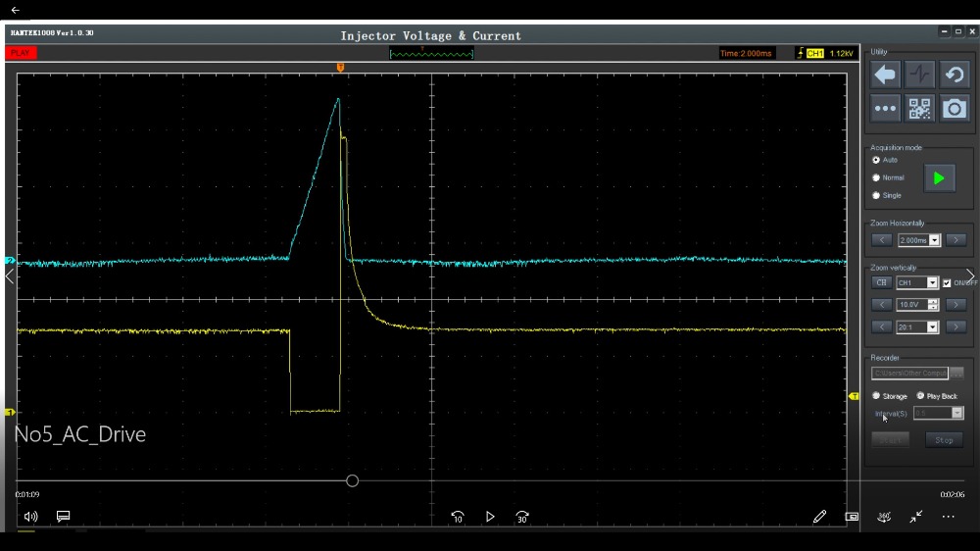Take a snapshot with the camera icon
The width and height of the screenshot is (980, 551).
954,109
